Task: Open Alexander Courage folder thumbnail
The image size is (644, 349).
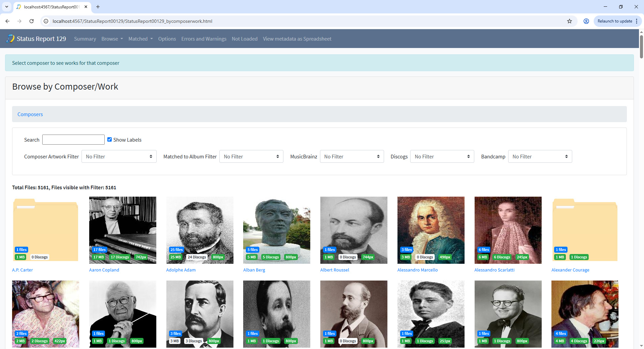Action: [x=585, y=230]
